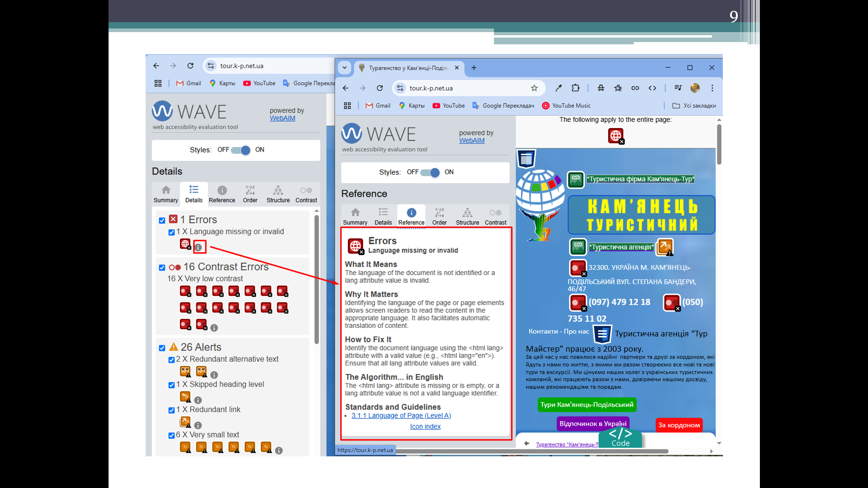The height and width of the screenshot is (488, 868).
Task: Click apps grid icon in front bookmarks bar
Action: [x=347, y=106]
